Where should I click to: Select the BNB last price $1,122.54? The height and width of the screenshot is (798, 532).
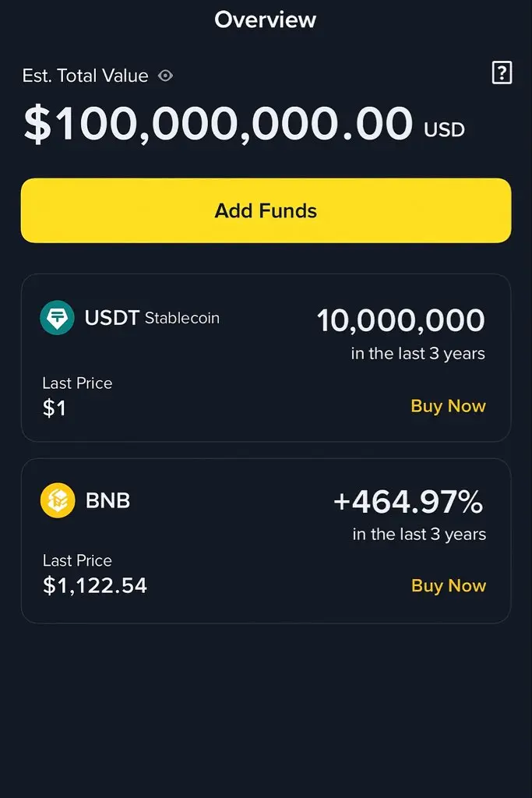coord(95,586)
